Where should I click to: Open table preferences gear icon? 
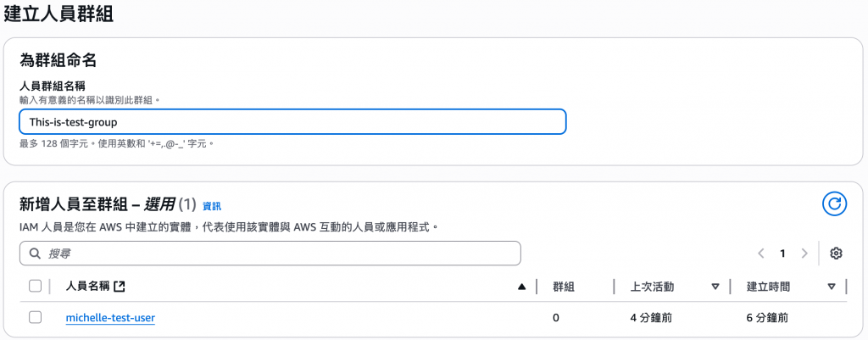click(836, 254)
